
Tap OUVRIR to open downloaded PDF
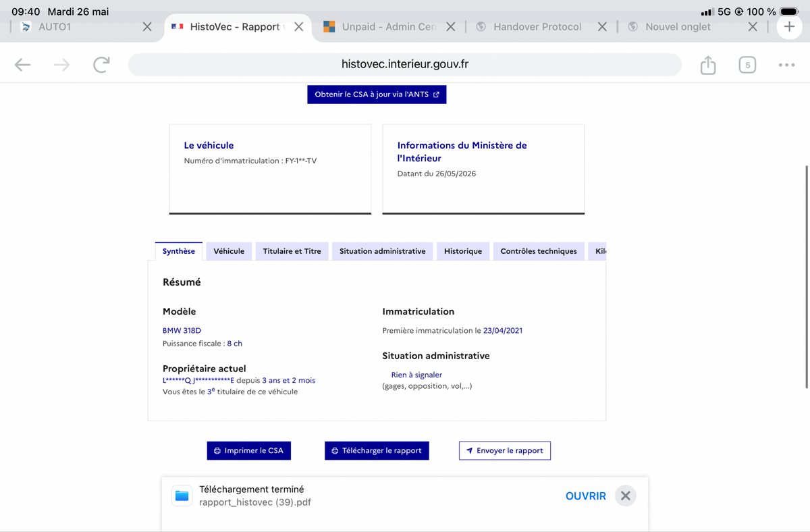pyautogui.click(x=586, y=496)
